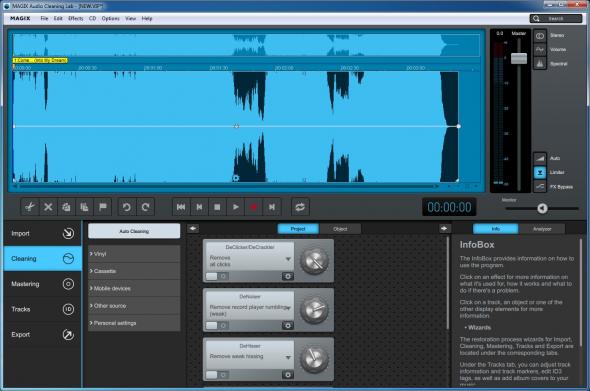Expand the Other source category

(x=134, y=306)
